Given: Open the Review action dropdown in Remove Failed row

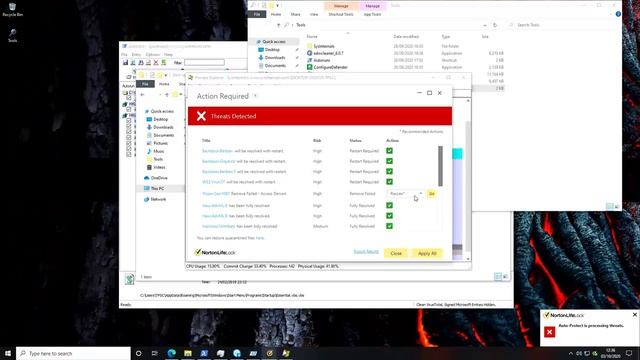Looking at the screenshot, I should pyautogui.click(x=406, y=193).
